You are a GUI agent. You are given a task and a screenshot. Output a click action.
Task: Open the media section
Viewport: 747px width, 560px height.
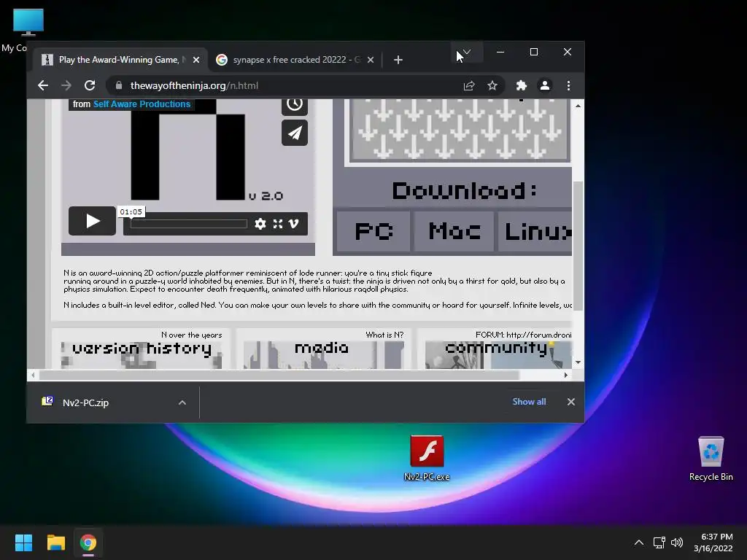coord(323,350)
